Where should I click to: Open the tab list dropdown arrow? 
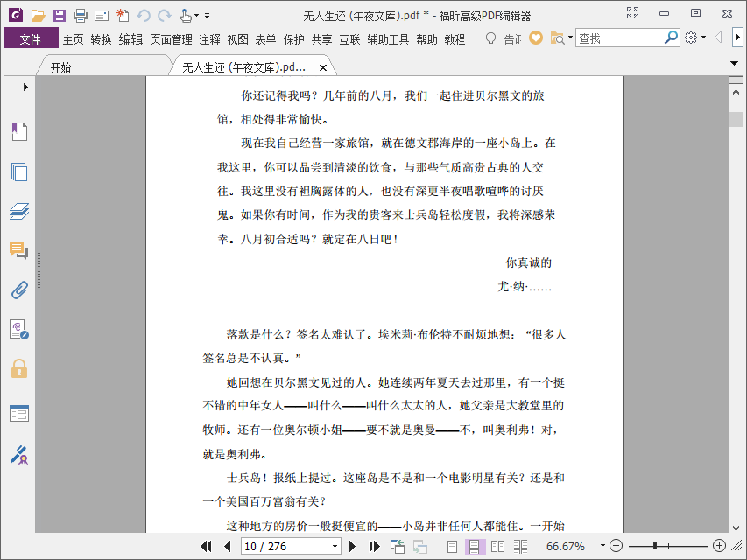[735, 63]
